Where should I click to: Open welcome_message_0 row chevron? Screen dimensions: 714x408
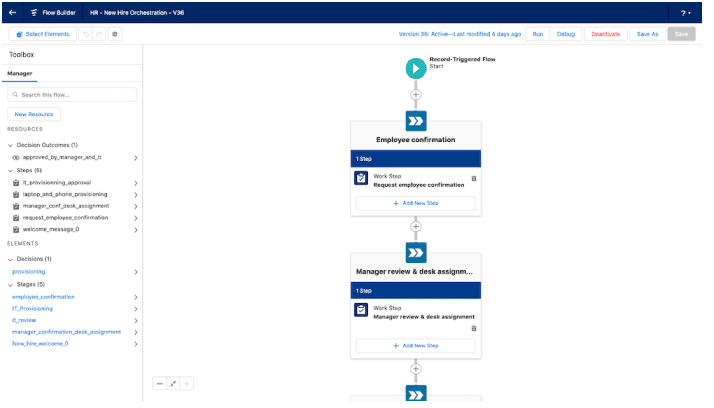click(136, 230)
